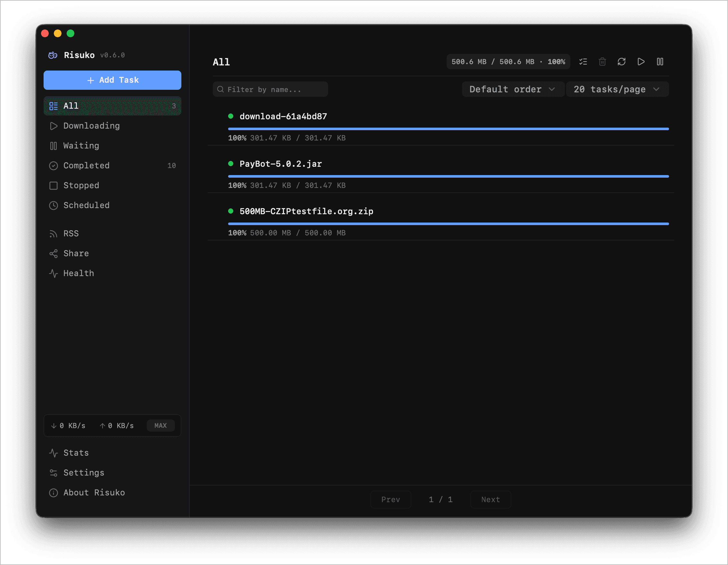Click the Stopped square icon
The height and width of the screenshot is (565, 728).
[53, 185]
